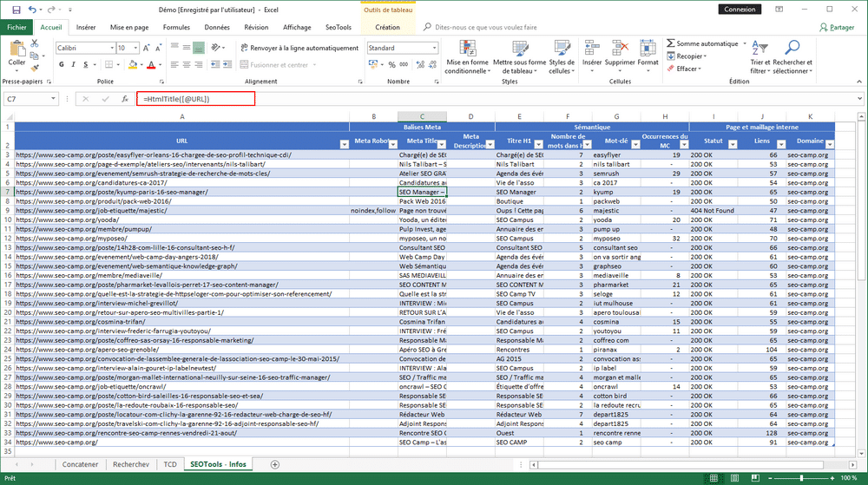Click the fx insert function icon
The image size is (868, 485).
pos(125,99)
